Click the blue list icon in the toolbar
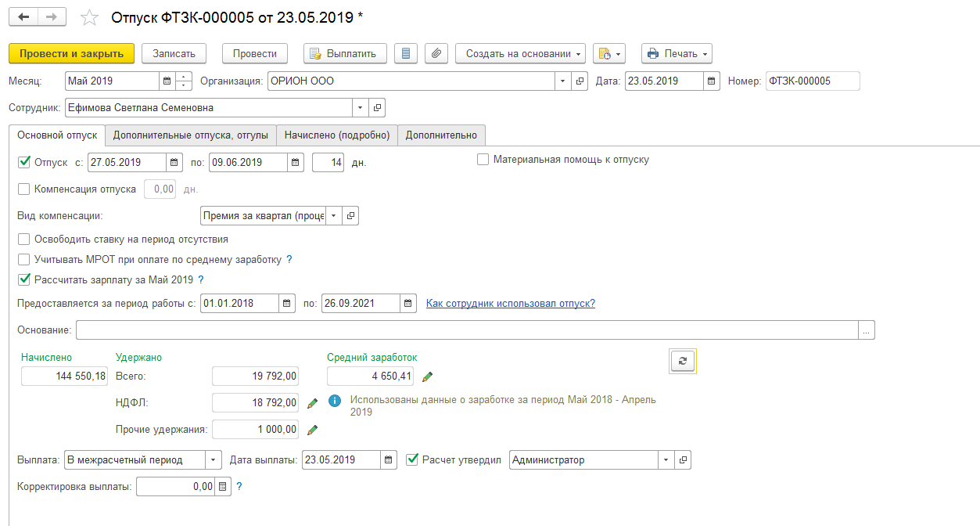Image resolution: width=980 pixels, height=526 pixels. [405, 53]
